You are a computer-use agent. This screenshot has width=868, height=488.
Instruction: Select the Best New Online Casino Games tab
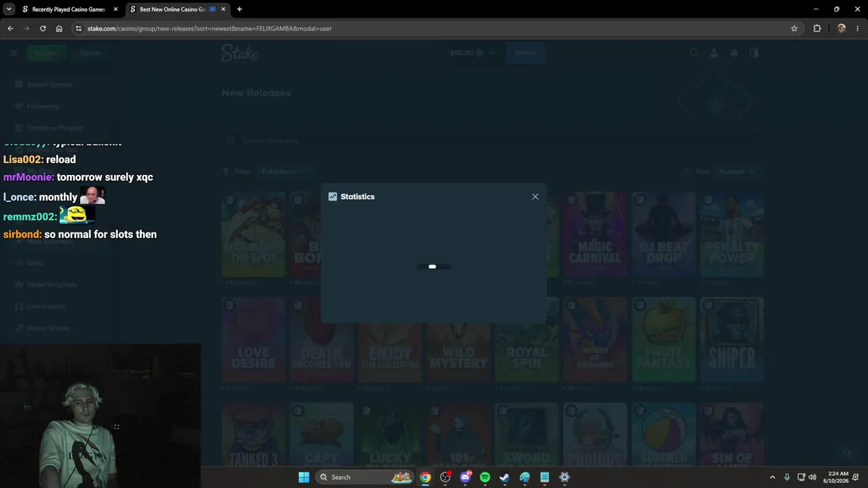tap(172, 9)
